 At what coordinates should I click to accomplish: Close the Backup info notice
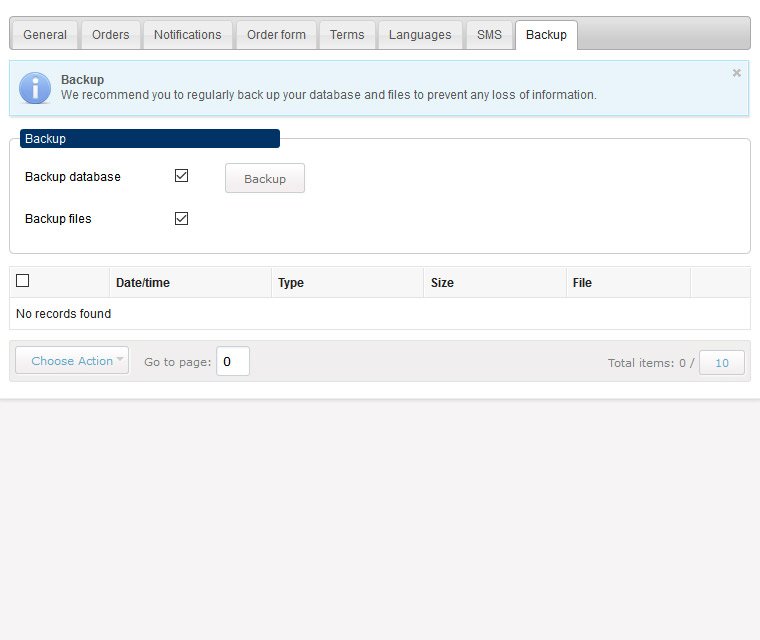coord(737,73)
